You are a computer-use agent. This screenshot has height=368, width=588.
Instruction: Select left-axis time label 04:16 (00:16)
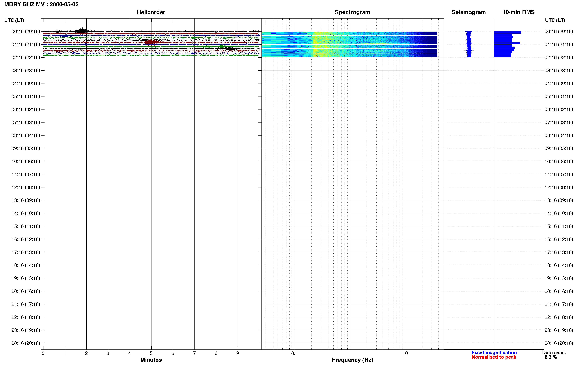(26, 83)
